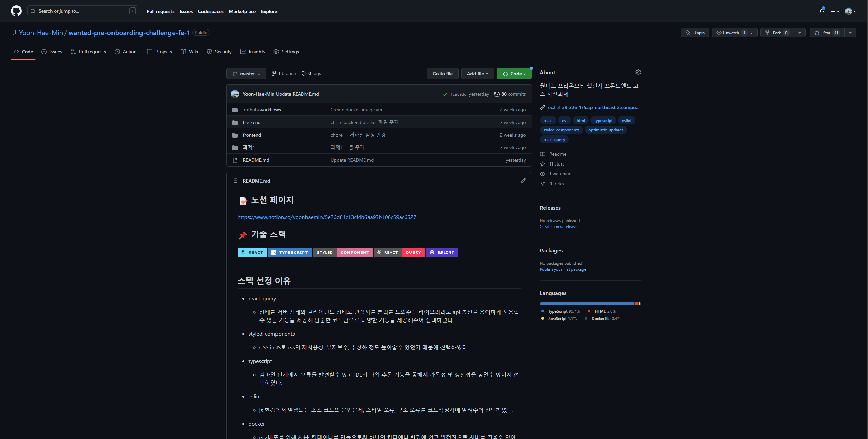Open the Add file dropdown

pos(477,74)
